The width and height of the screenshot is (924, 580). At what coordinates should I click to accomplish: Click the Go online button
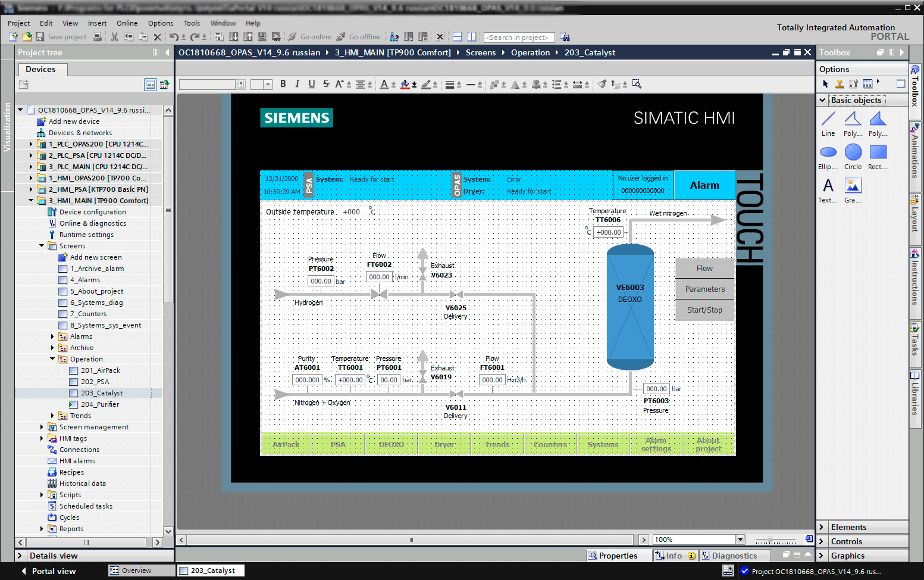[x=309, y=37]
